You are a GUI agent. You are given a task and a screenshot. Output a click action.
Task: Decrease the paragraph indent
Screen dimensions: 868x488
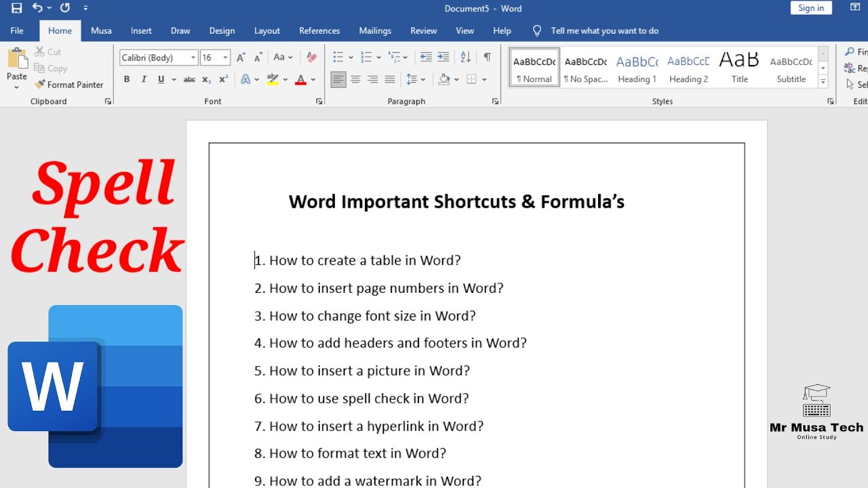pos(426,58)
